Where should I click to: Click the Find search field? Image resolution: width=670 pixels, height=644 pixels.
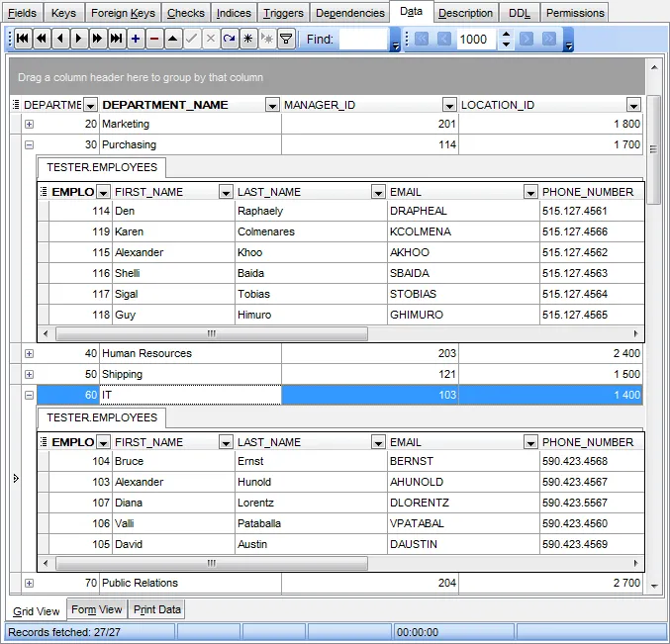(x=363, y=39)
